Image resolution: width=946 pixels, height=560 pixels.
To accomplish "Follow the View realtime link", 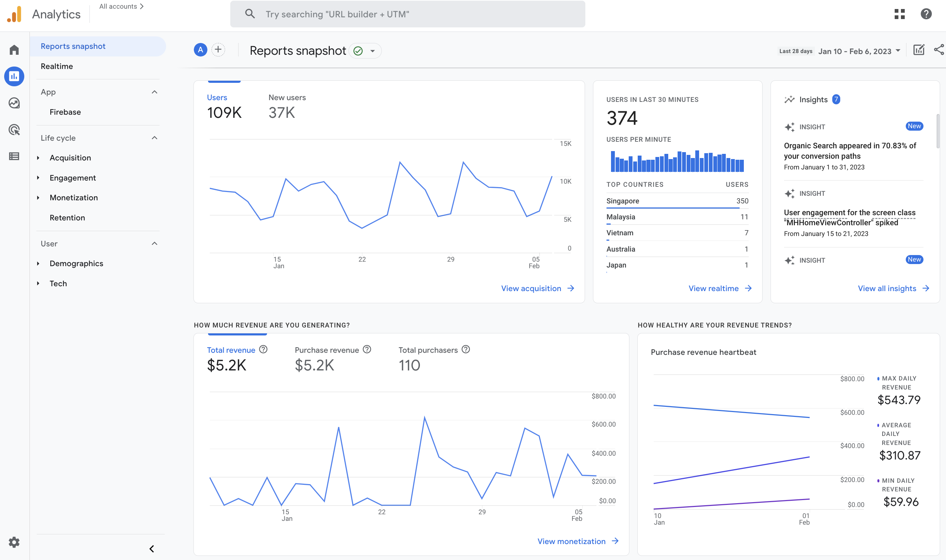I will [720, 288].
